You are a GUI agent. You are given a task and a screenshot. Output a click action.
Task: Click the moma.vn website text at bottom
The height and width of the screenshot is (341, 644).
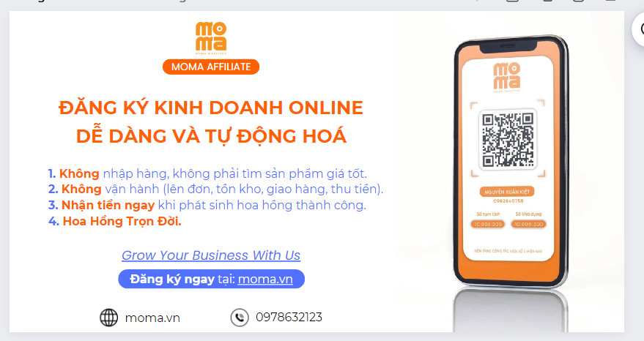pyautogui.click(x=152, y=318)
